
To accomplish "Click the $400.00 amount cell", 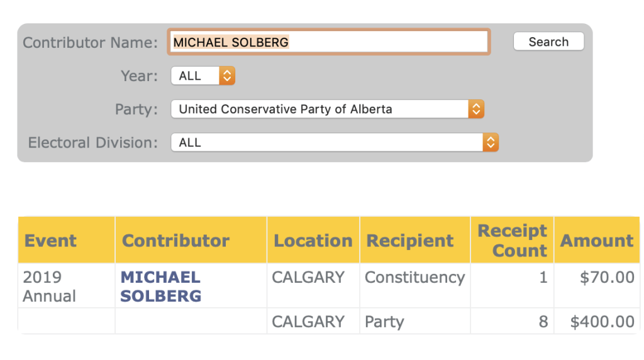I will point(602,322).
